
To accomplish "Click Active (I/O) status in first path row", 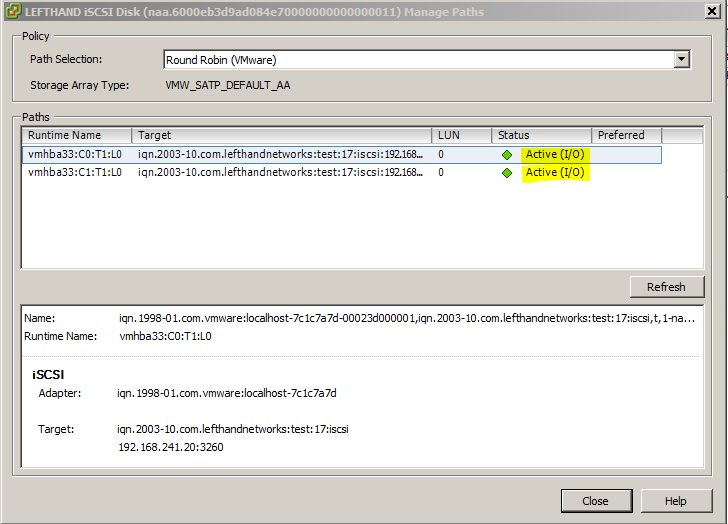I will pyautogui.click(x=555, y=155).
